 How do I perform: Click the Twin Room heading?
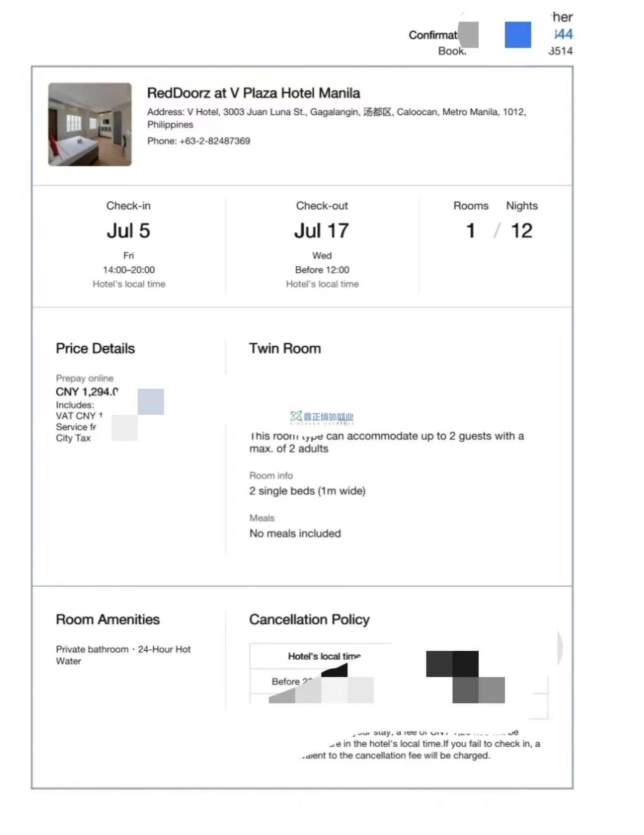tap(285, 349)
